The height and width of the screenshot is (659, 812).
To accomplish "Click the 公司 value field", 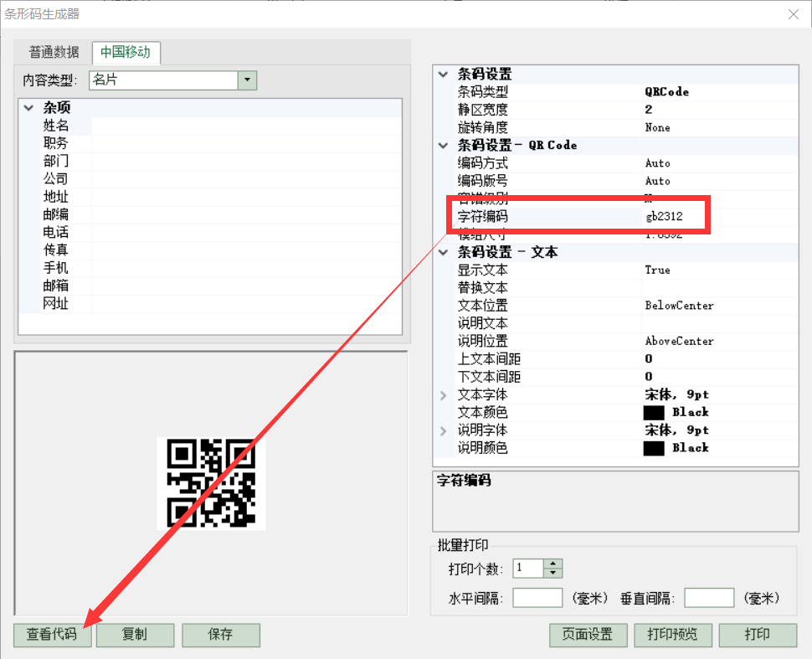I will pyautogui.click(x=246, y=179).
